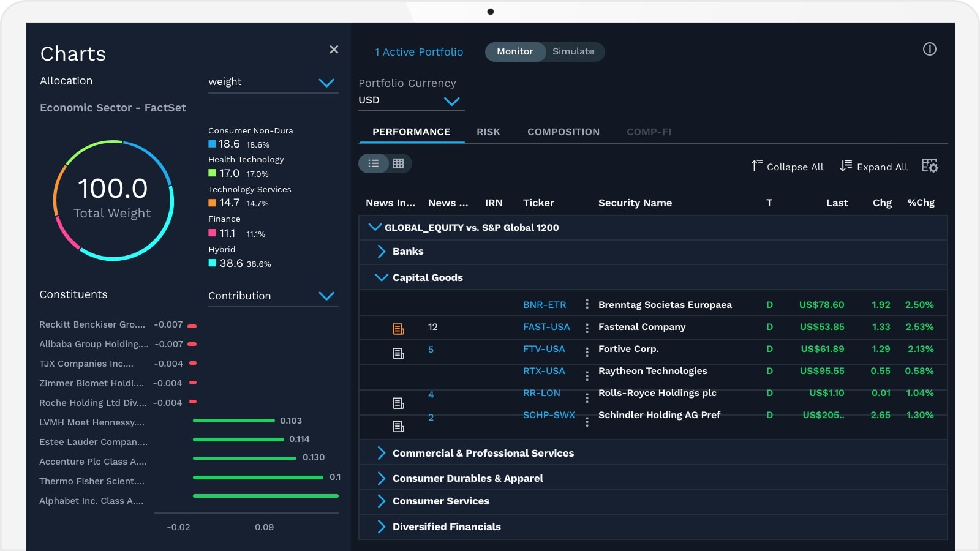980x551 pixels.
Task: Click the Hybrid cyan legend swatch
Action: coord(212,263)
